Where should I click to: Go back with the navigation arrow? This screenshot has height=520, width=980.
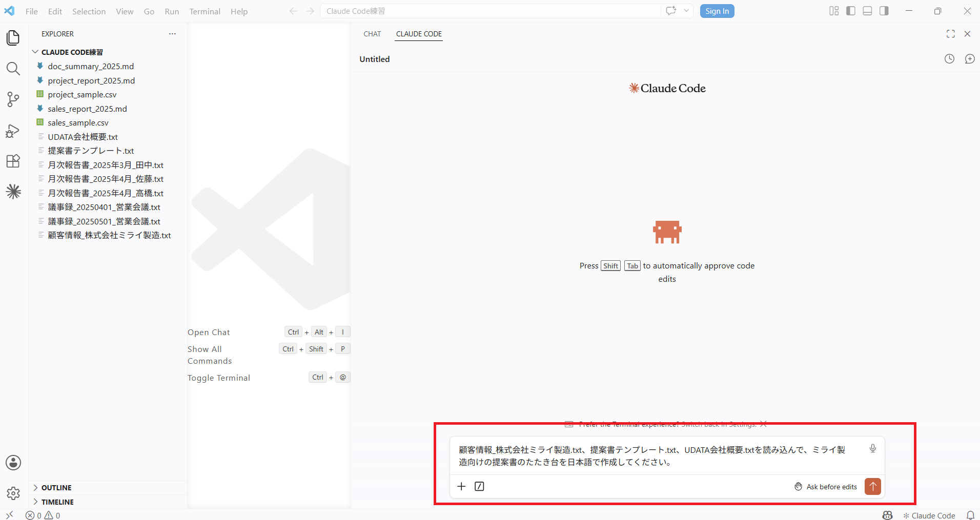tap(293, 11)
